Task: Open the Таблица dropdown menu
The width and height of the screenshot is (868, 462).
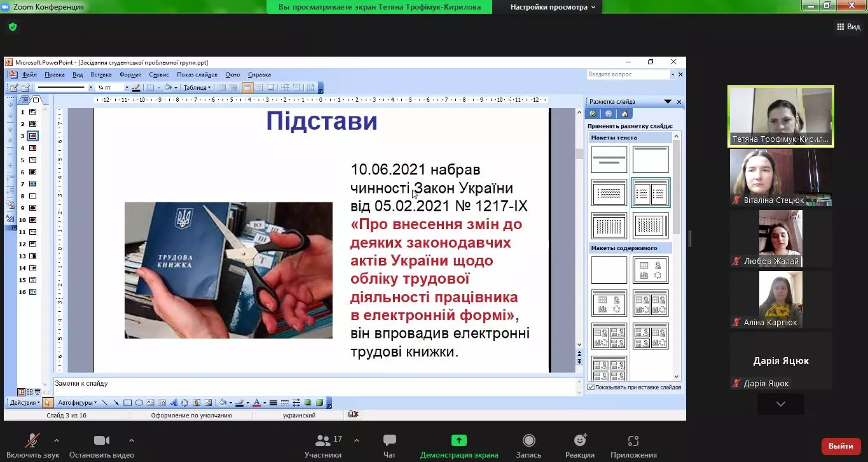Action: (197, 87)
